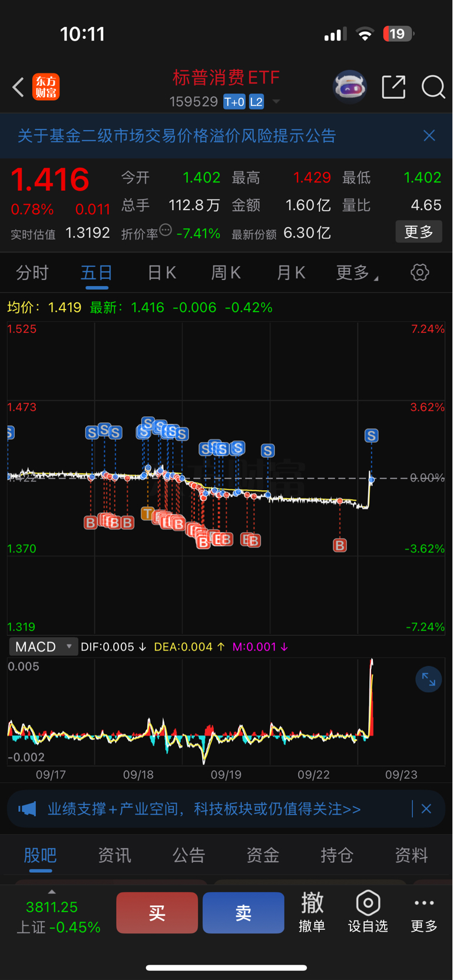453x980 pixels.
Task: Switch to 日K chart tab
Action: pos(161,273)
